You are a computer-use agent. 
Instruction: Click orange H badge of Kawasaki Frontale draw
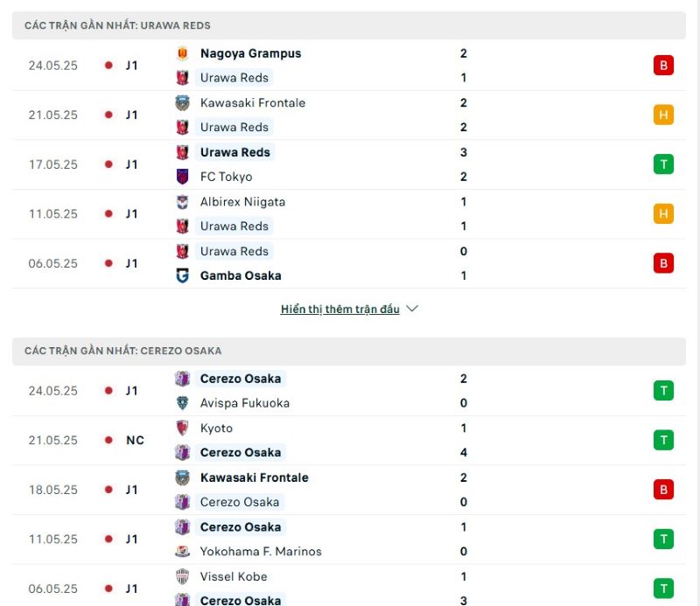[x=663, y=115]
